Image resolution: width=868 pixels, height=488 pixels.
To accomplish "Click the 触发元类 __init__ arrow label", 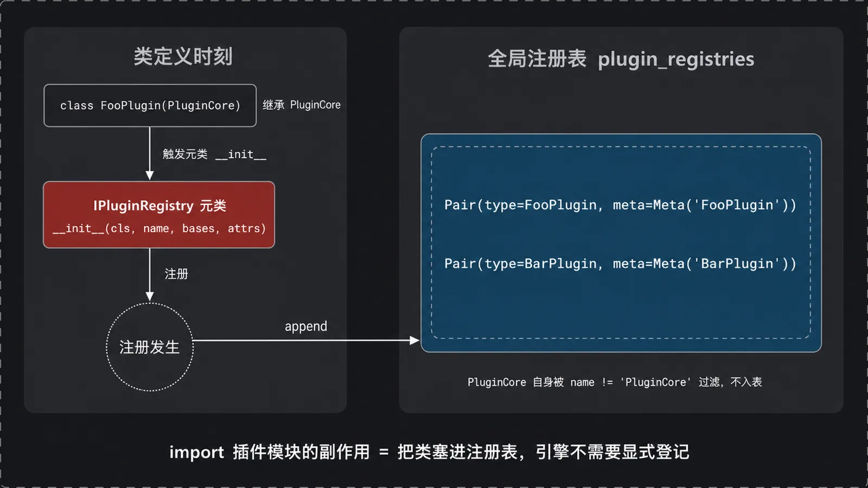I will (x=214, y=155).
